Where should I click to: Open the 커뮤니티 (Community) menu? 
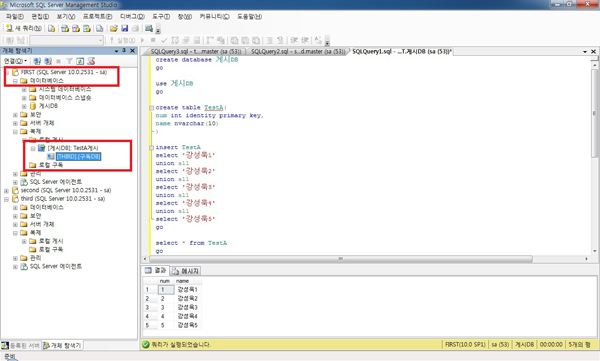tap(214, 16)
